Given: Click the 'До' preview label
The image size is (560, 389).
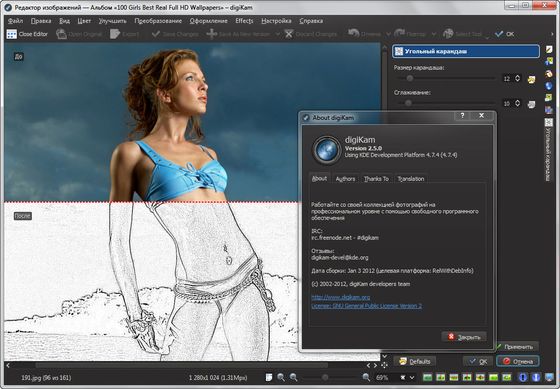Looking at the screenshot, I should [x=19, y=56].
